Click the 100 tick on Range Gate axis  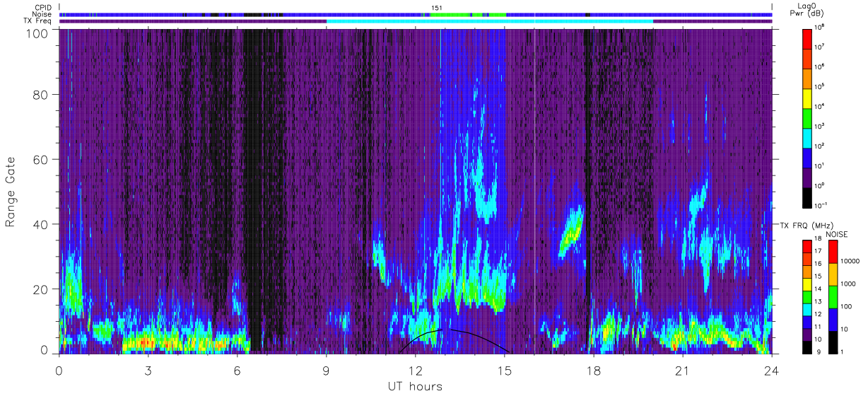pos(36,33)
